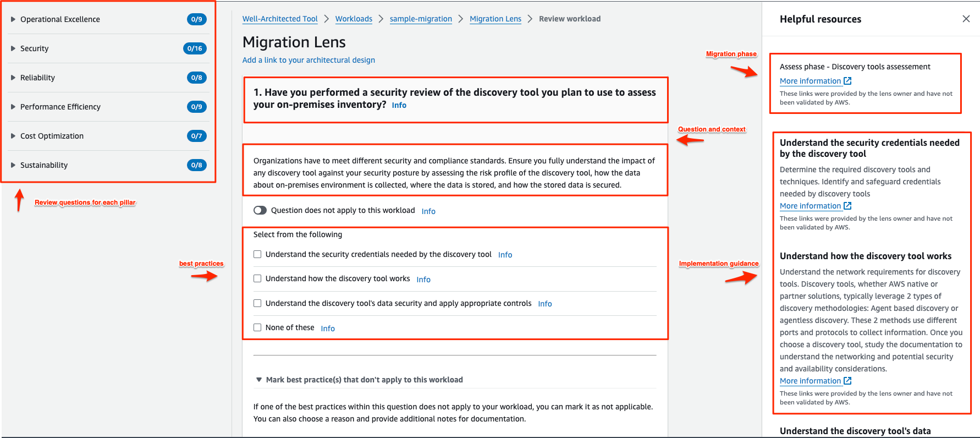Expand the Security pillar questions
The width and height of the screenshot is (980, 438).
pyautogui.click(x=13, y=48)
